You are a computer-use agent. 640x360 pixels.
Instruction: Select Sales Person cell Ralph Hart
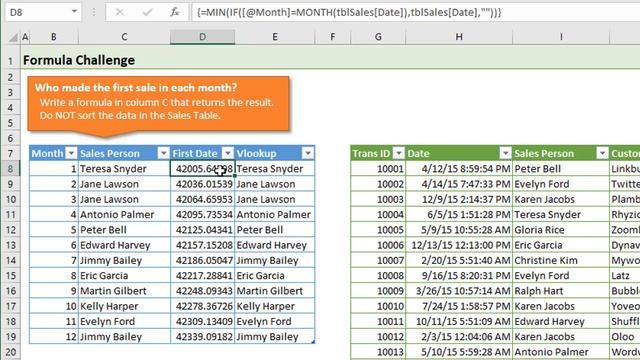tap(561, 291)
